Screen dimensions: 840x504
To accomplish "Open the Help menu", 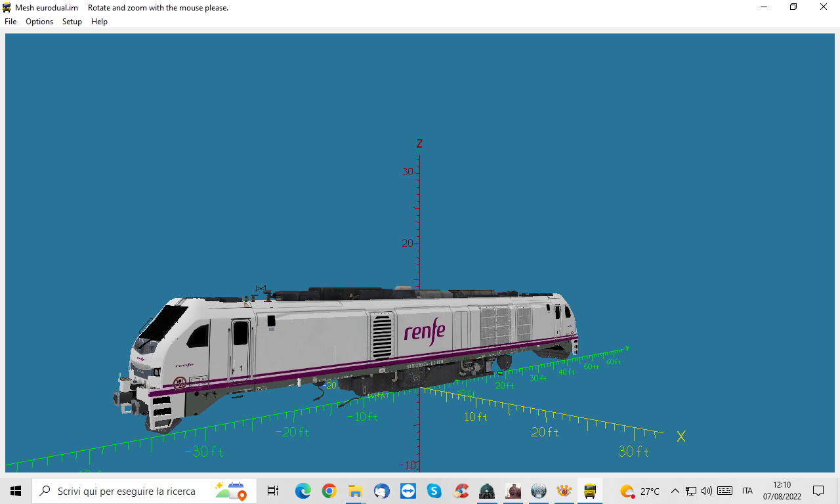I will click(x=99, y=22).
